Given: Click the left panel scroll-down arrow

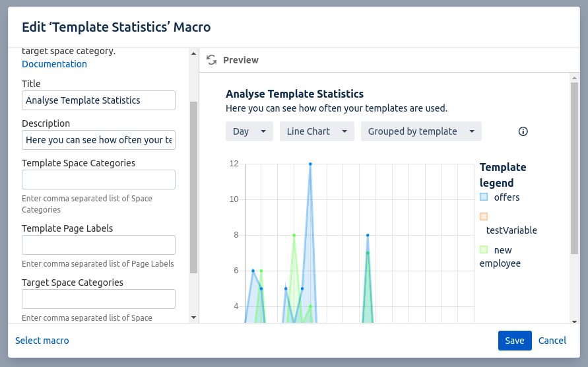Looking at the screenshot, I should pyautogui.click(x=193, y=317).
